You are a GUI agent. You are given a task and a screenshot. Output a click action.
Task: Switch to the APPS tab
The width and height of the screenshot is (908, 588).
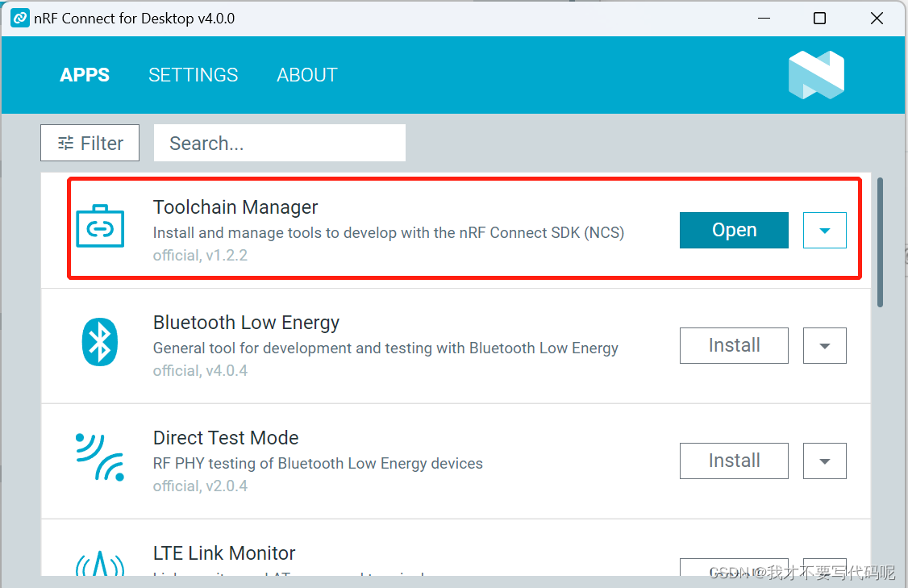(85, 75)
